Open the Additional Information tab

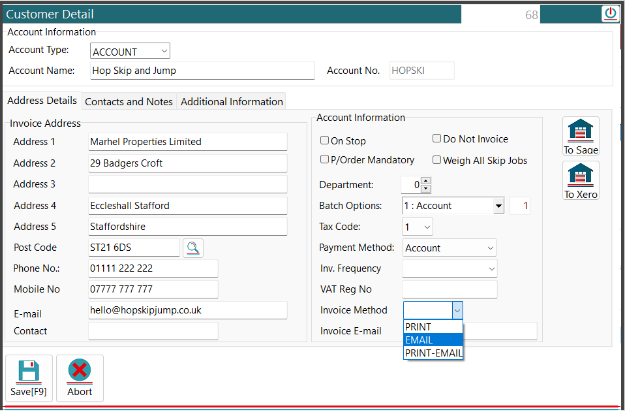(x=231, y=101)
